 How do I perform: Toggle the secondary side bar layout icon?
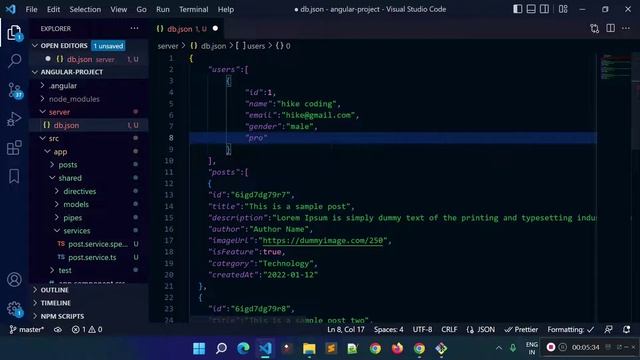click(x=544, y=9)
